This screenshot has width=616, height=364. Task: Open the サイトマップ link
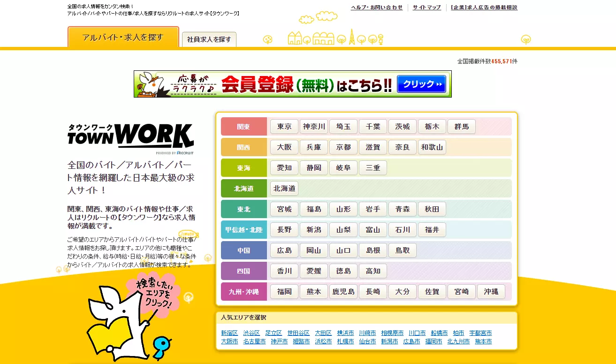[x=427, y=8]
